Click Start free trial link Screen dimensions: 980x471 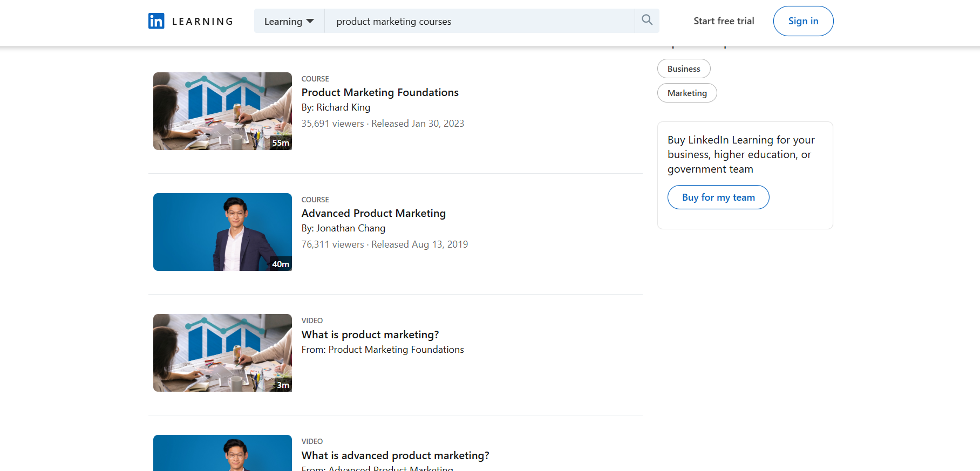(724, 21)
